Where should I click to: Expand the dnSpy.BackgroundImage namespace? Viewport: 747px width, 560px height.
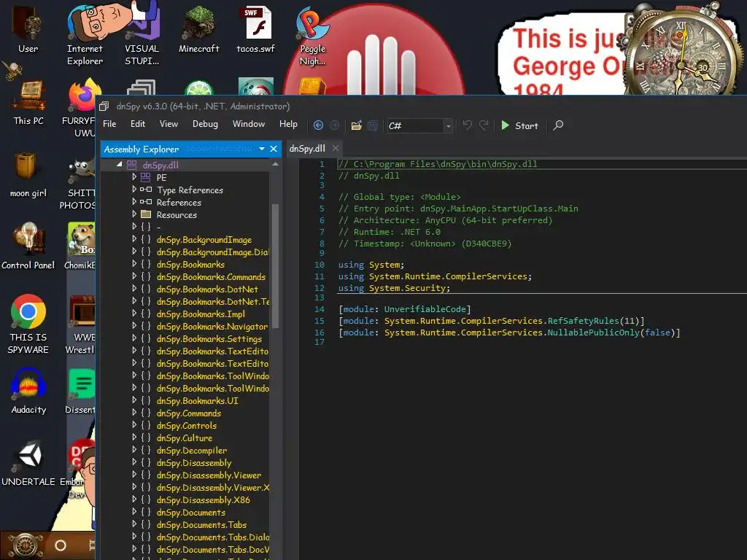pos(134,239)
